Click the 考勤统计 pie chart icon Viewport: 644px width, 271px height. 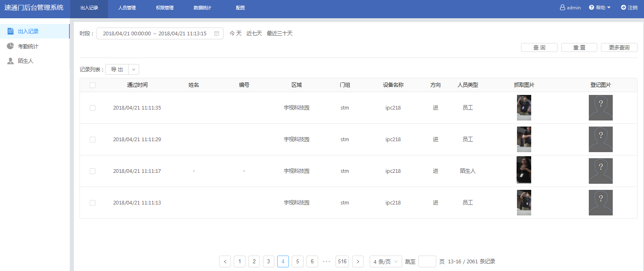coord(11,46)
